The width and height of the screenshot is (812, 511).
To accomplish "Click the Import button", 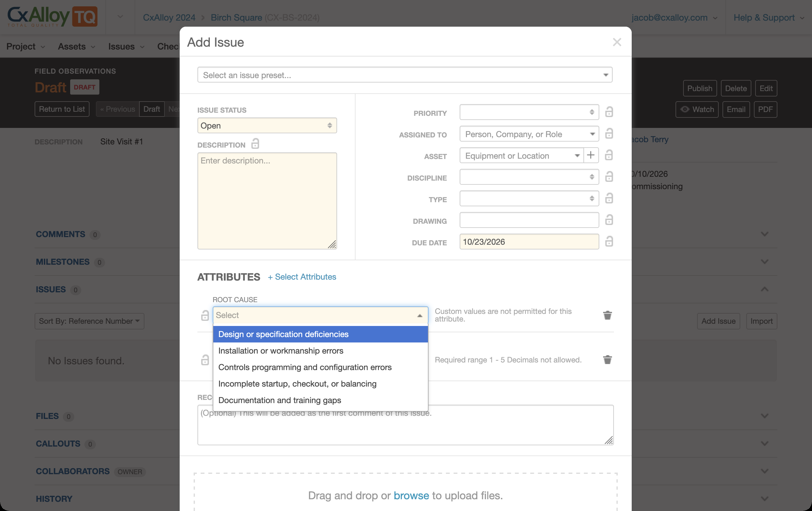I will [762, 321].
